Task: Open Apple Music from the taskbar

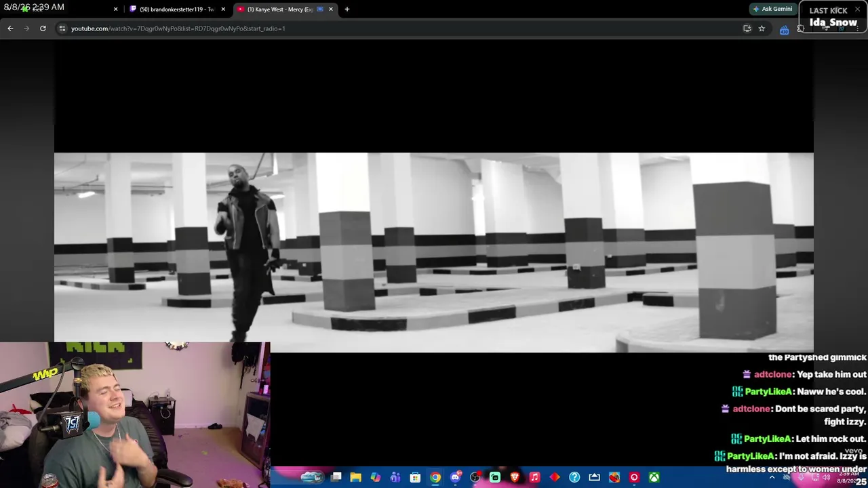Action: point(534,477)
